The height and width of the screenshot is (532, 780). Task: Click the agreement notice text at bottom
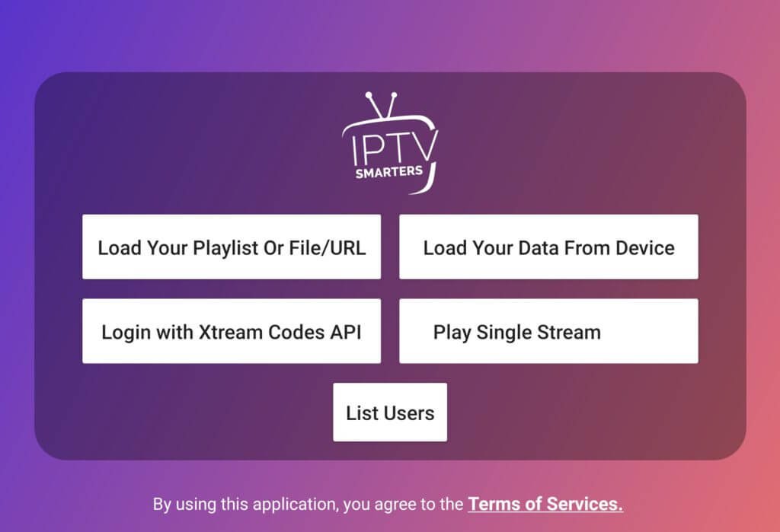388,504
